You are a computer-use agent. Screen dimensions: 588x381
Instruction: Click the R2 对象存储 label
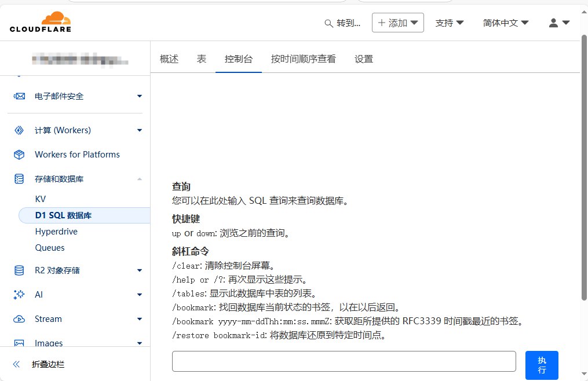pos(57,270)
